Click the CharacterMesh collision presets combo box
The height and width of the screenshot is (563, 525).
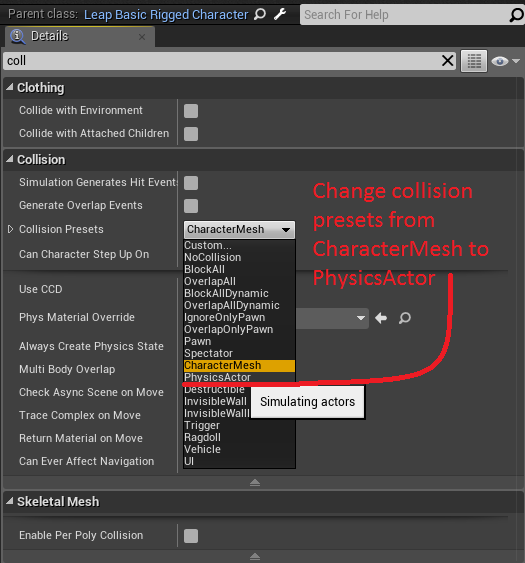[x=239, y=229]
